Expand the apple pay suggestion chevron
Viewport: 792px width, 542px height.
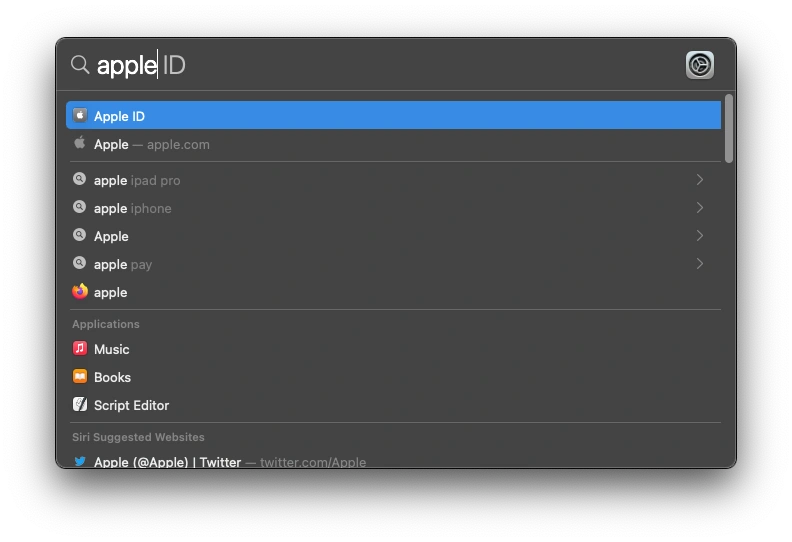point(700,264)
